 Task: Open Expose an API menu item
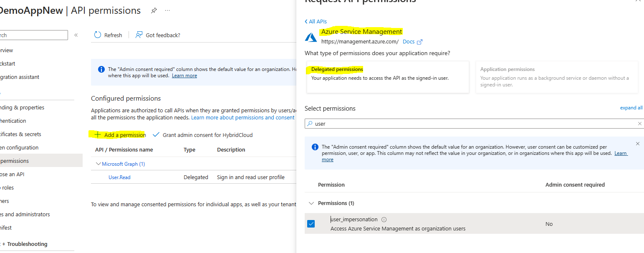12,174
